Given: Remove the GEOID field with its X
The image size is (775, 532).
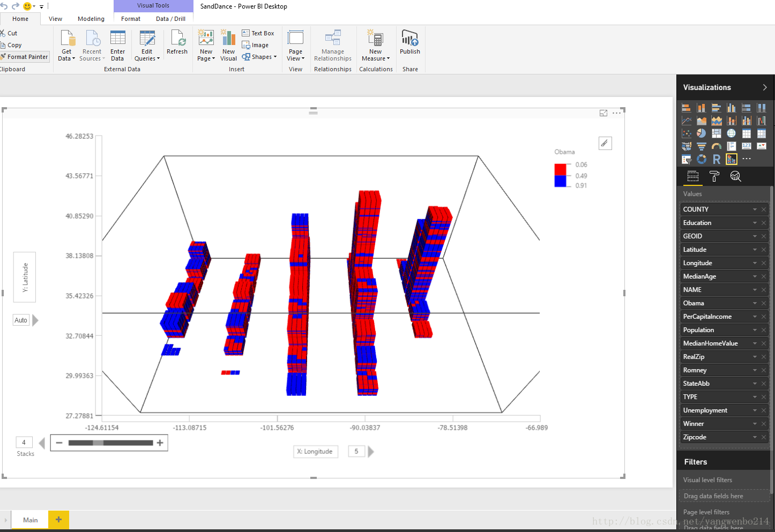Looking at the screenshot, I should point(764,236).
